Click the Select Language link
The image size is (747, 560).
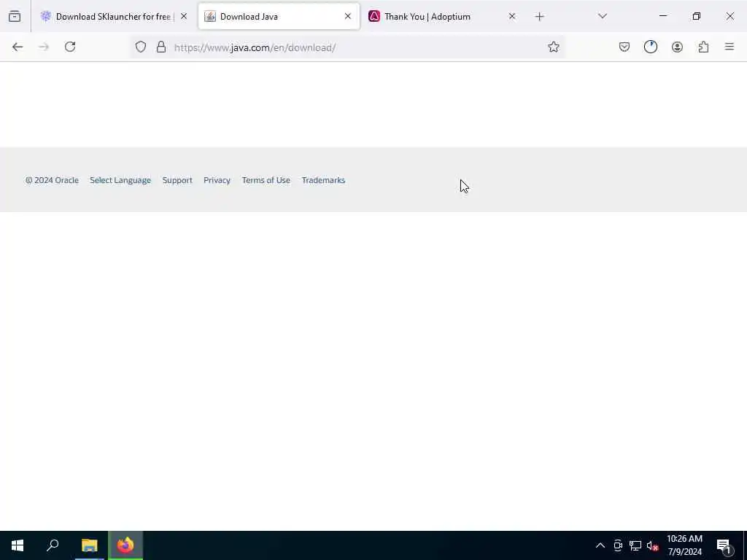[x=120, y=181]
